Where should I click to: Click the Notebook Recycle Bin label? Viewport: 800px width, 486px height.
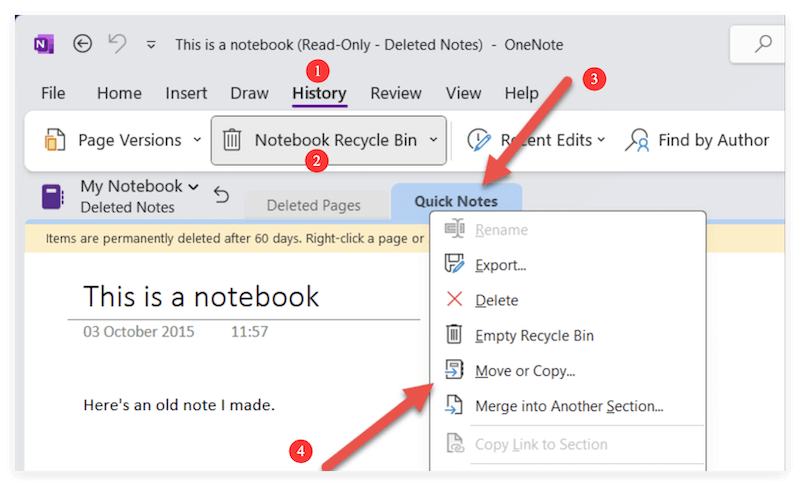(x=336, y=140)
